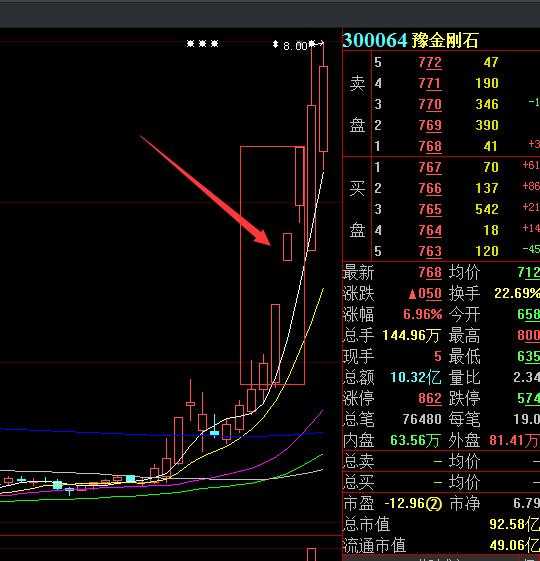Click the stock title 300064 豫金刚石
This screenshot has width=540, height=561.
[x=410, y=40]
